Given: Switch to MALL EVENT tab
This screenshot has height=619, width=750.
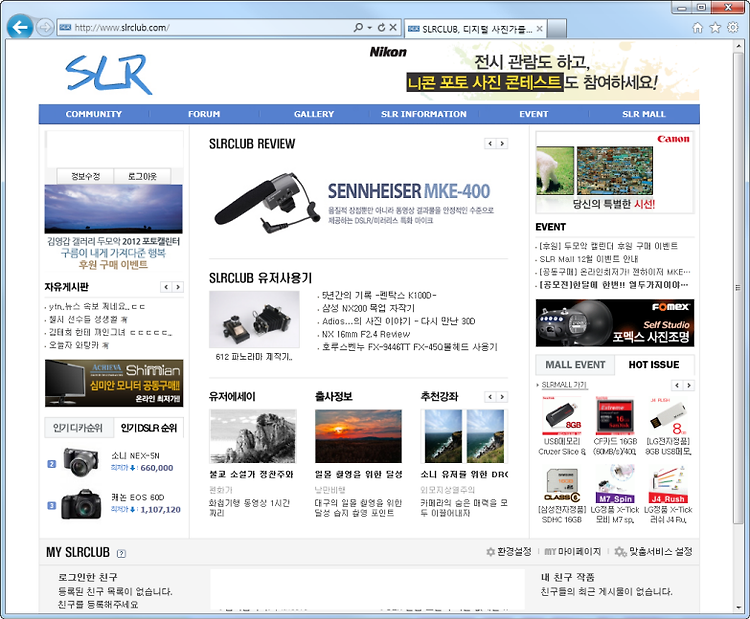Looking at the screenshot, I should coord(575,365).
